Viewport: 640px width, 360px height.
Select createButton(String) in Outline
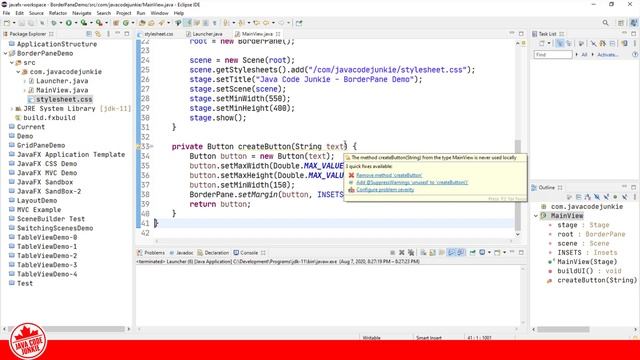coord(597,280)
